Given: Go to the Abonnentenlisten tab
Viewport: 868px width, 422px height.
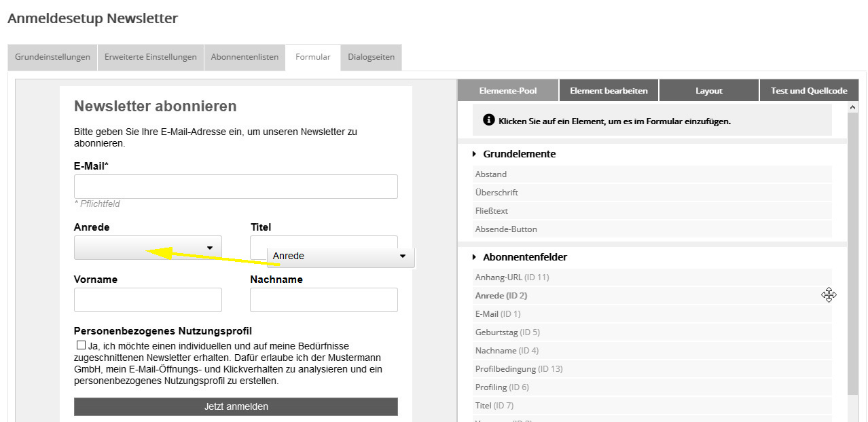Looking at the screenshot, I should 245,57.
